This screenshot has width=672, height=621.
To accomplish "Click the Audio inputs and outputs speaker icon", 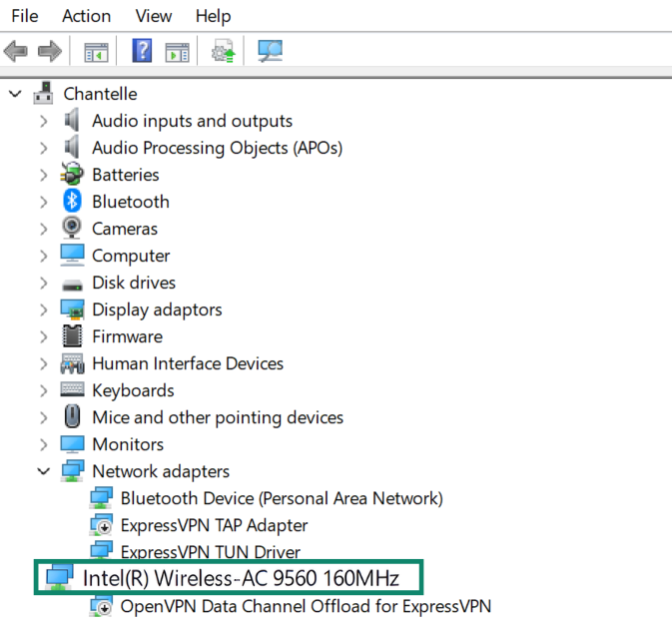I will pyautogui.click(x=72, y=120).
